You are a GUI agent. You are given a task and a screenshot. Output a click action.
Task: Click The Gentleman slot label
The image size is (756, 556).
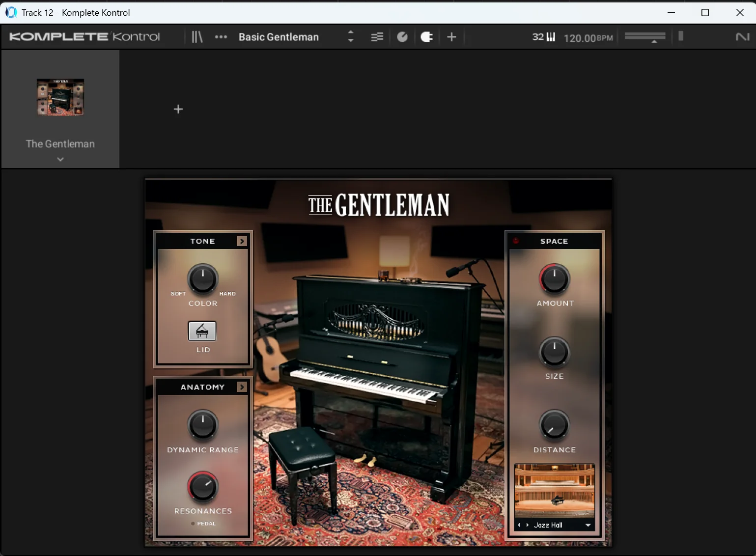pos(60,144)
